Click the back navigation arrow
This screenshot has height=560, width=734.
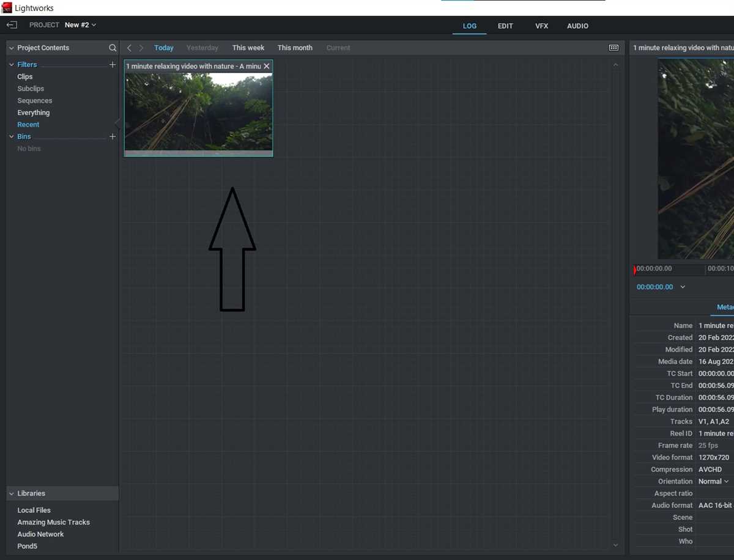129,48
